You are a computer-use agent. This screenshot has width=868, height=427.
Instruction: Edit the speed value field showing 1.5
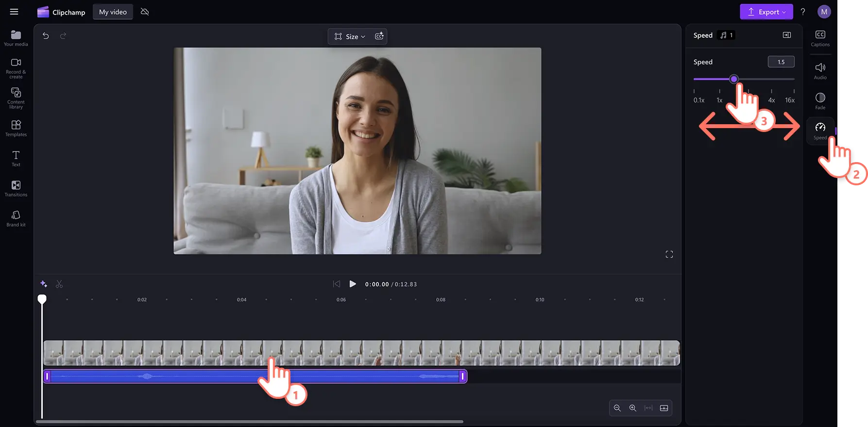781,62
